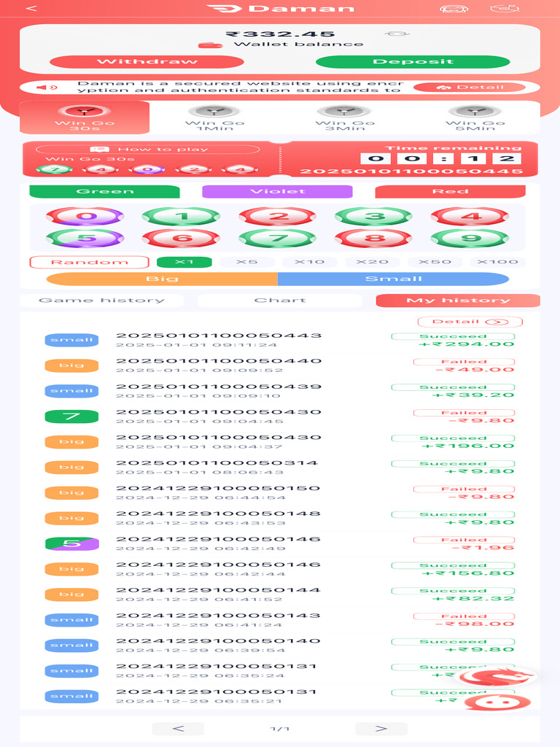
Task: Click the +₹294.00 winning amount
Action: (x=466, y=344)
